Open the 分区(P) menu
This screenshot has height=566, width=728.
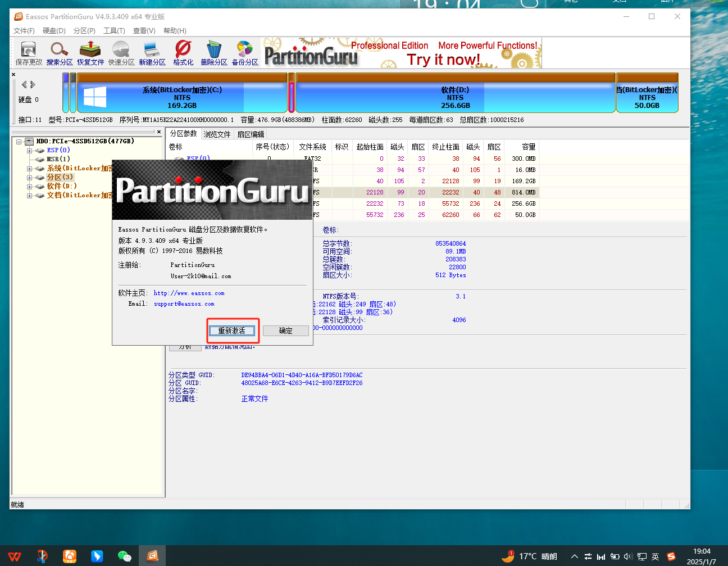point(84,31)
